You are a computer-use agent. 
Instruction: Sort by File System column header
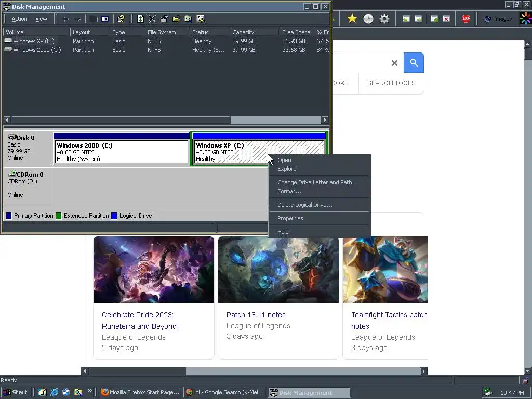tap(167, 32)
